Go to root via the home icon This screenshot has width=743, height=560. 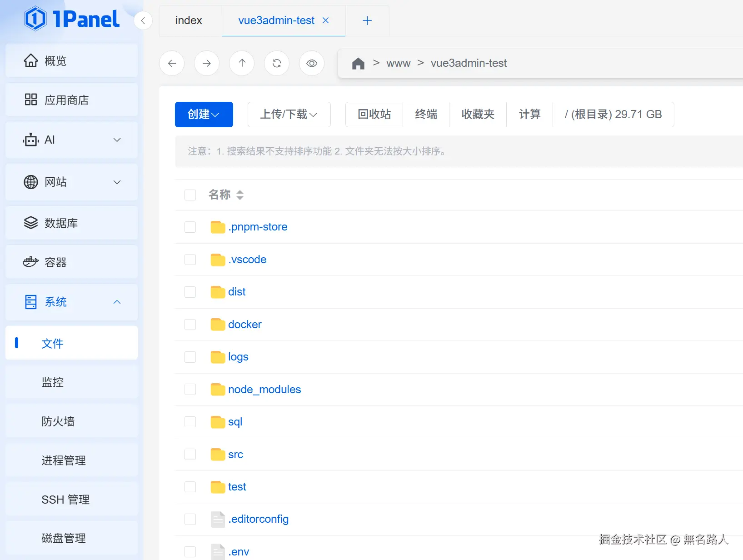[358, 63]
